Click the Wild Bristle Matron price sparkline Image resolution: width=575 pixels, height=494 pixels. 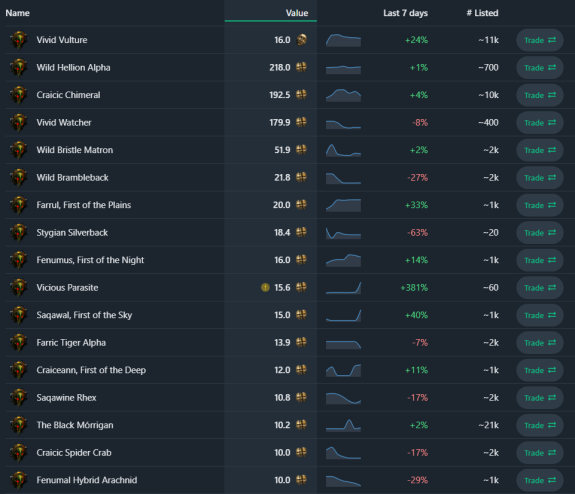click(x=343, y=150)
